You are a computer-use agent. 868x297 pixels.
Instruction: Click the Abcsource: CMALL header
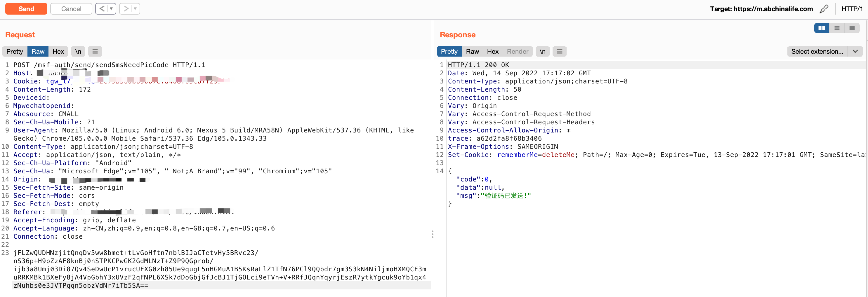coord(46,114)
